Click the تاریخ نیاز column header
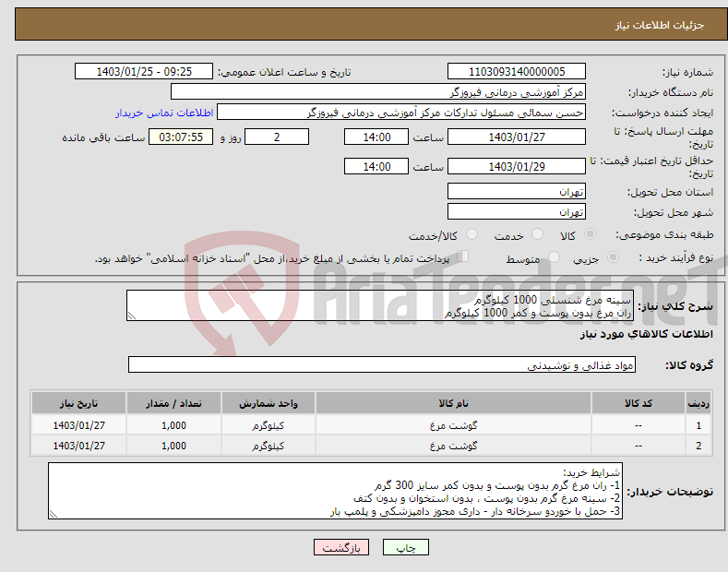This screenshot has height=572, width=728. [x=79, y=403]
